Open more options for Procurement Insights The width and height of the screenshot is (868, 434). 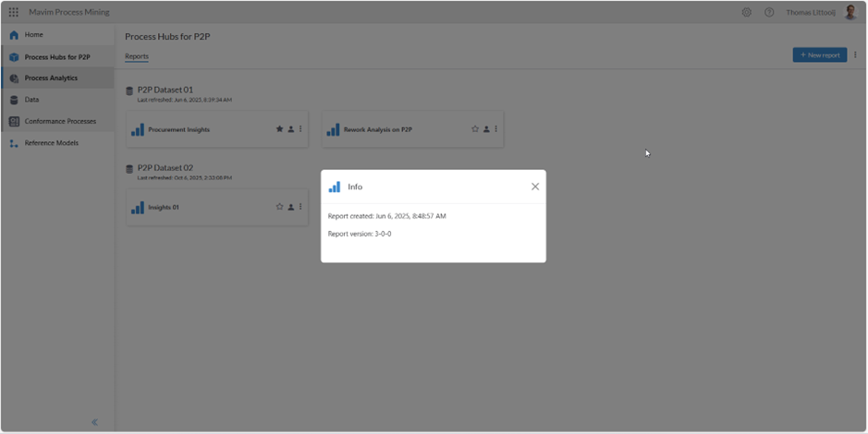300,129
